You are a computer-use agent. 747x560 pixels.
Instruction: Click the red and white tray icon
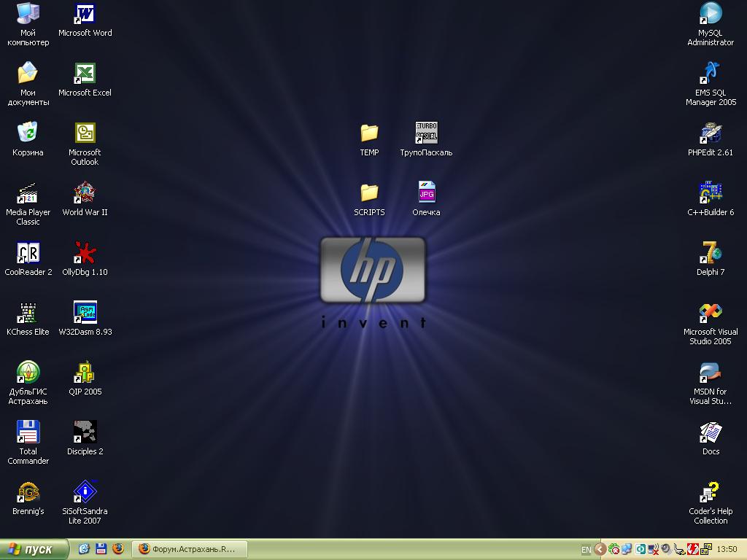692,550
